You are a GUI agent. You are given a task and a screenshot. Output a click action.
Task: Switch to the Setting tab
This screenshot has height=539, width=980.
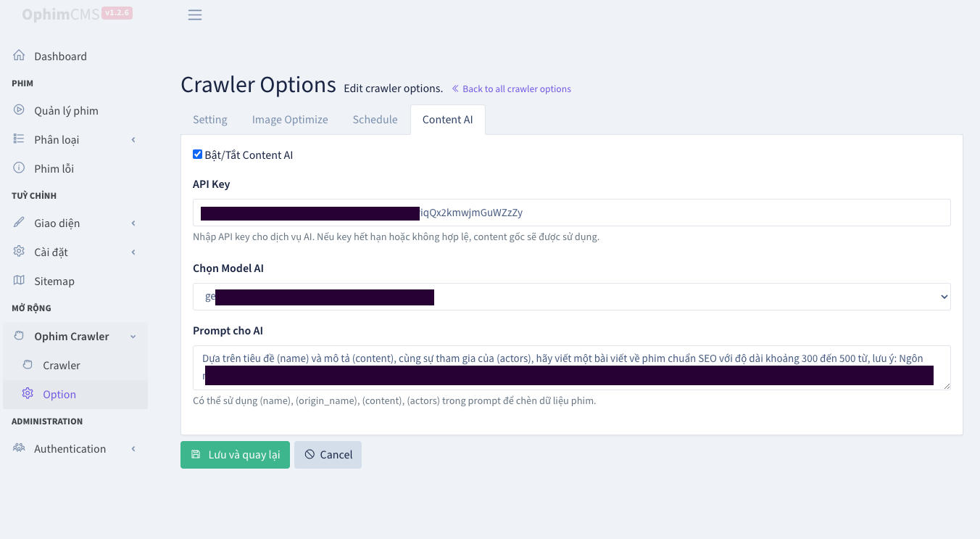tap(209, 119)
